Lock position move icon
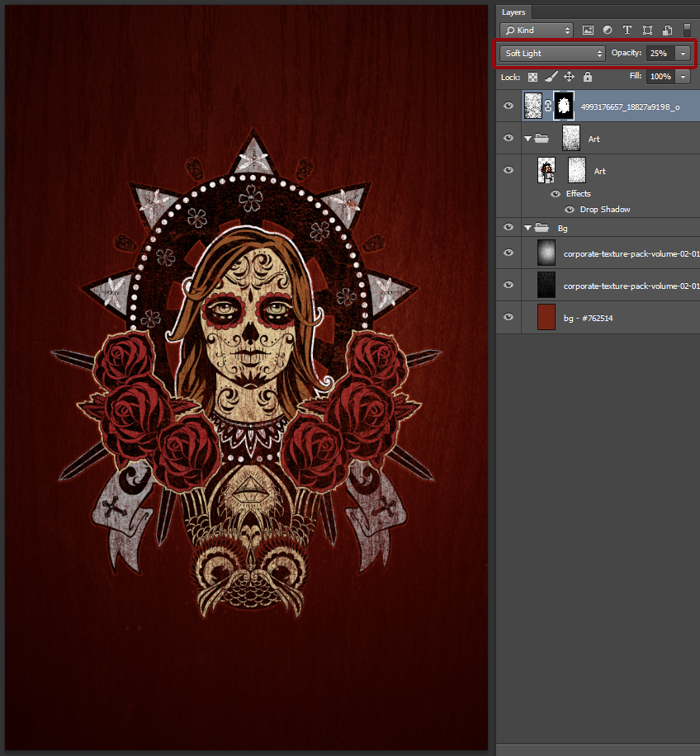 pos(570,77)
